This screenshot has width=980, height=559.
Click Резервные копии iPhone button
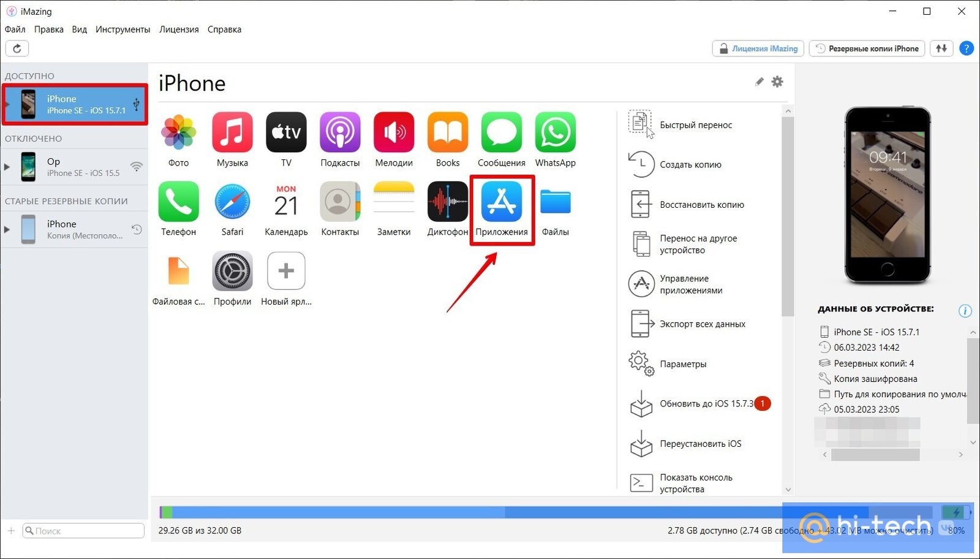pos(867,48)
